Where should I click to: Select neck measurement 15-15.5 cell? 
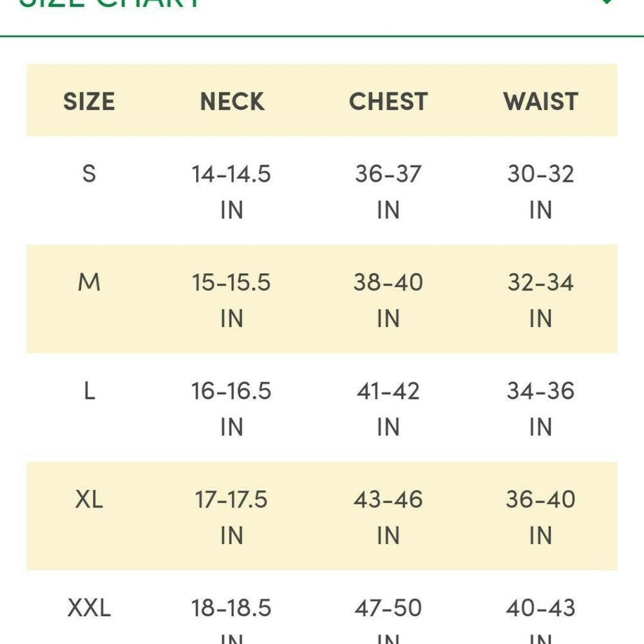point(231,300)
